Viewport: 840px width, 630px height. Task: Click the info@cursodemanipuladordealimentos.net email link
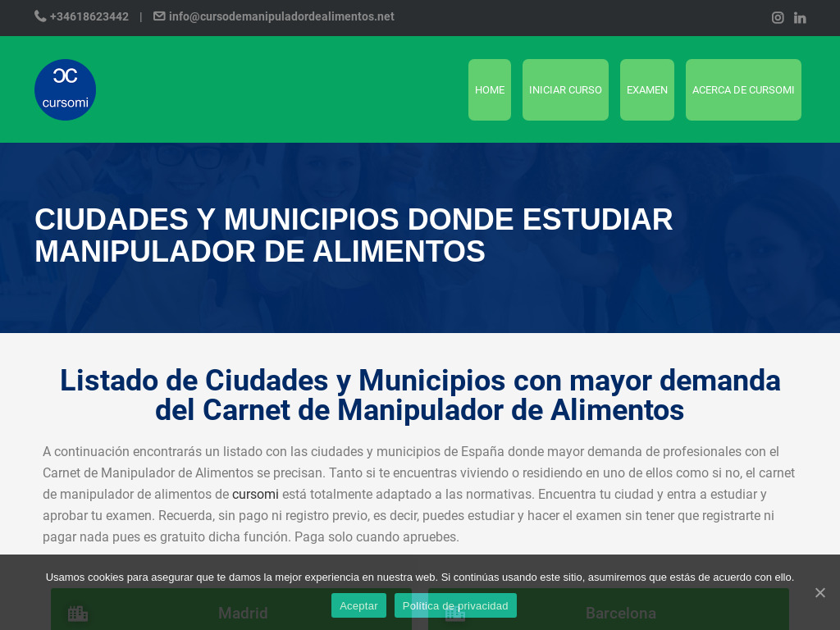click(x=281, y=16)
